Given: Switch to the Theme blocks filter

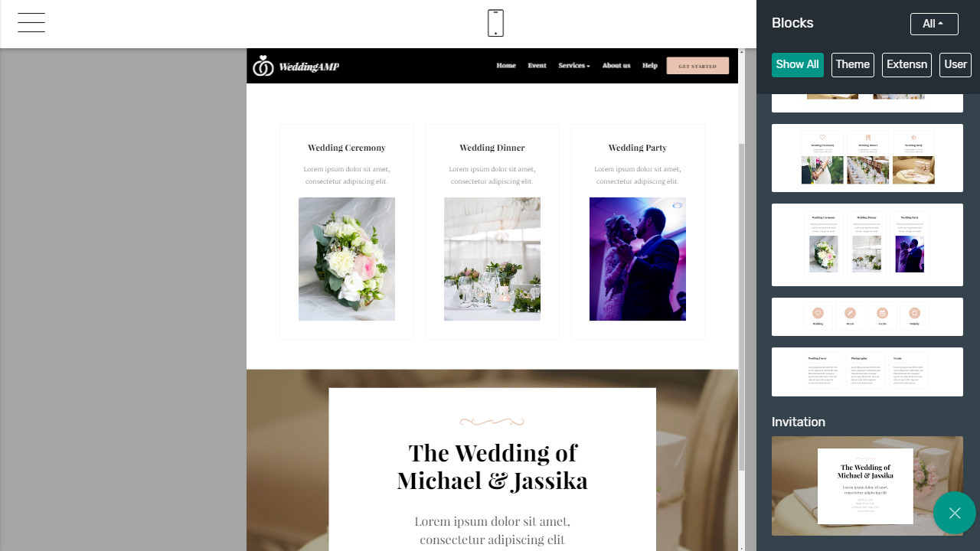Looking at the screenshot, I should pos(852,65).
